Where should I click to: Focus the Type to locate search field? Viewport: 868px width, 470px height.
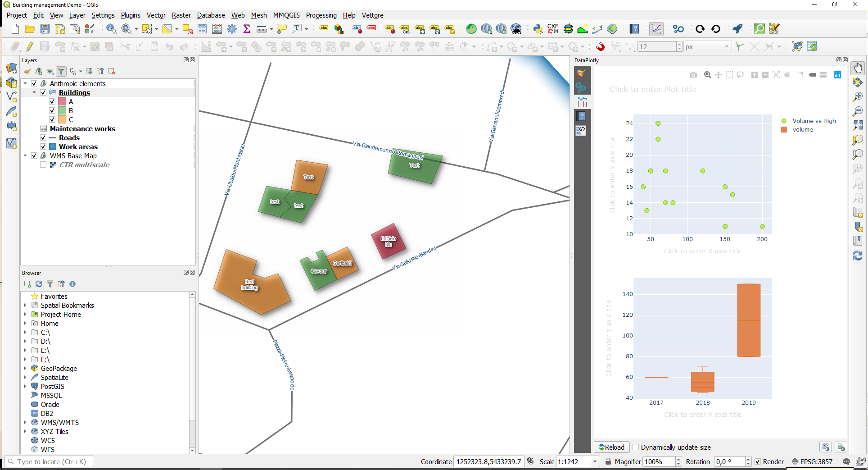click(49, 461)
